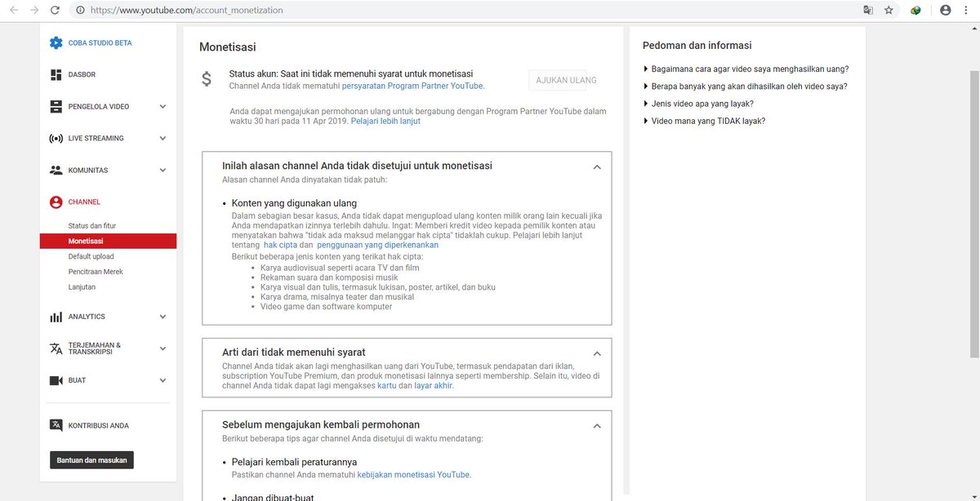
Task: Click the browser forward arrow
Action: pos(34,11)
